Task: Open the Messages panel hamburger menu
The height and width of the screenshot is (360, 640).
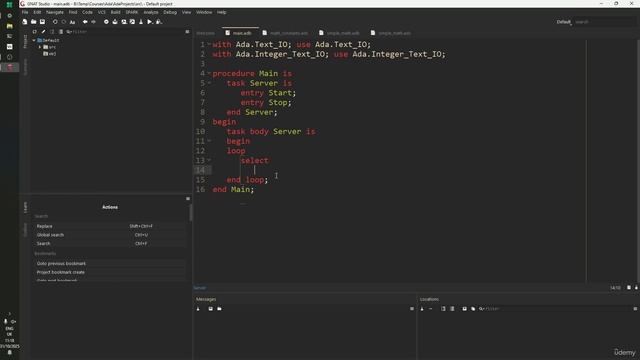Action: (x=412, y=309)
